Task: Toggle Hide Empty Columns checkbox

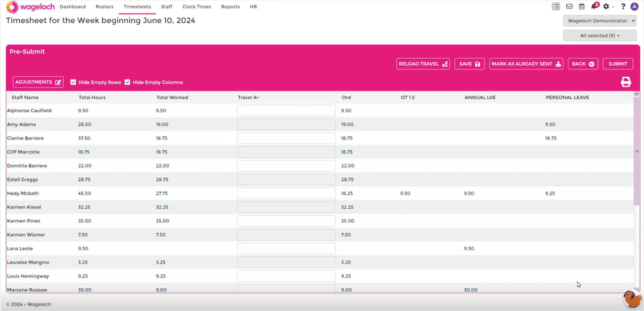Action: pos(127,82)
